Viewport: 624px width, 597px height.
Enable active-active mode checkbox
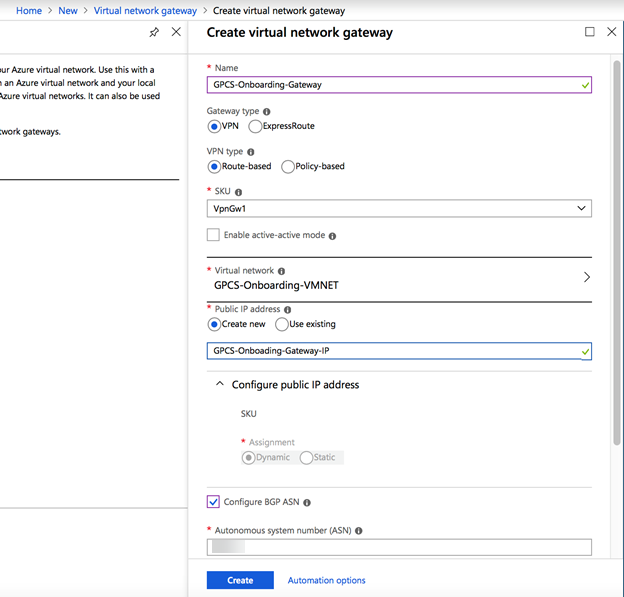213,235
